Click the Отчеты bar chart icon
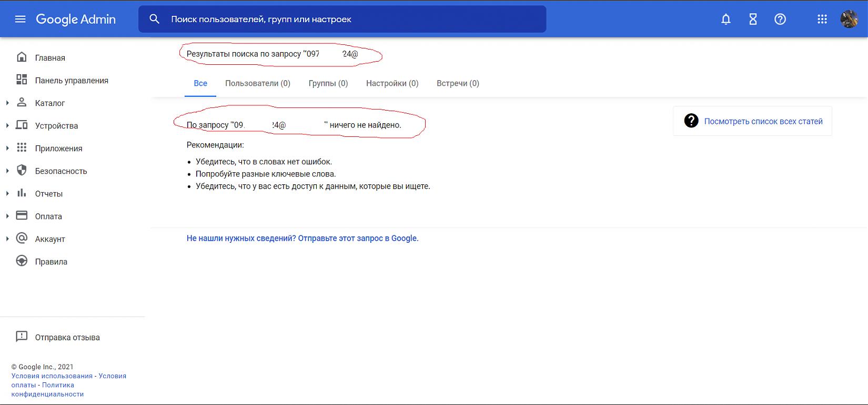The image size is (868, 405). (x=22, y=193)
